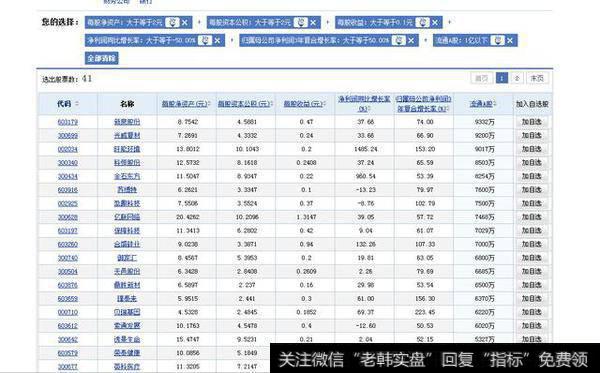Sort by 每股收益(元) column header
Image resolution: width=600 pixels, height=373 pixels.
(x=305, y=104)
